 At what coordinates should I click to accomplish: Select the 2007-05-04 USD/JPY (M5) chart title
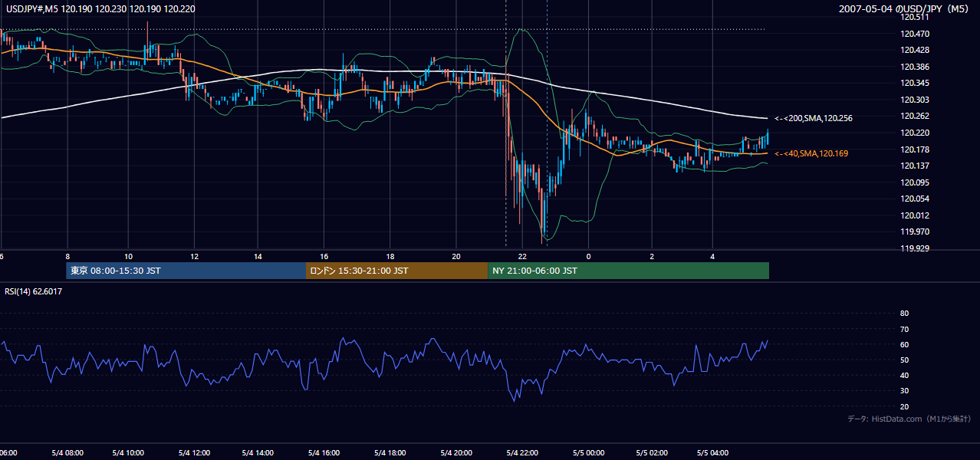click(x=905, y=9)
